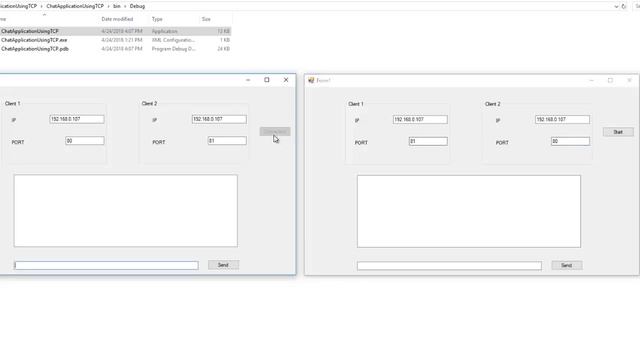Focus the message input in Form1 window
This screenshot has width=640, height=360.
449,266
